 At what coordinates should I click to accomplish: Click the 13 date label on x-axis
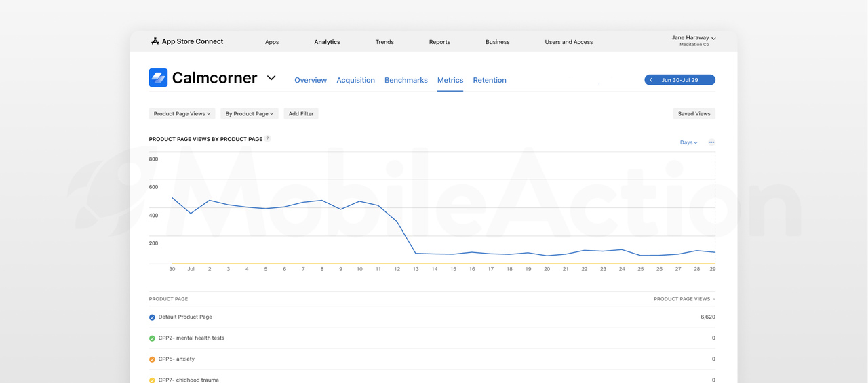point(416,269)
